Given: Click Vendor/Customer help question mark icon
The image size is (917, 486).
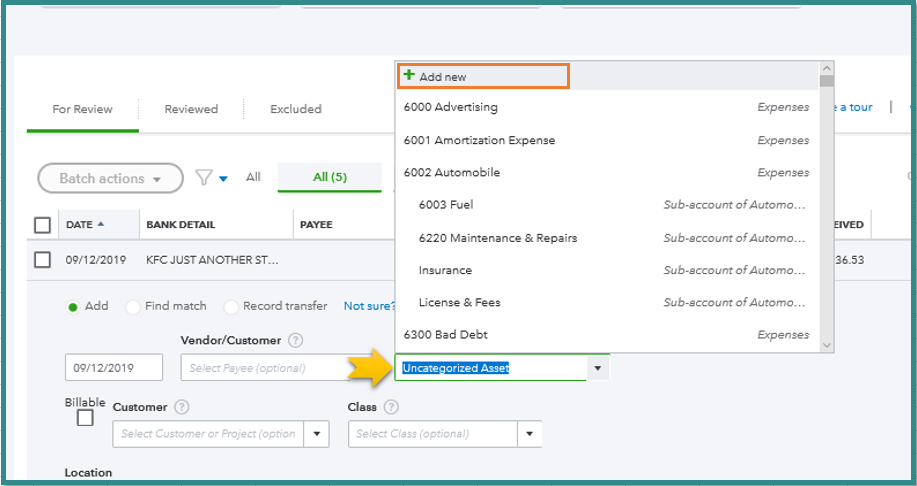Looking at the screenshot, I should click(296, 341).
